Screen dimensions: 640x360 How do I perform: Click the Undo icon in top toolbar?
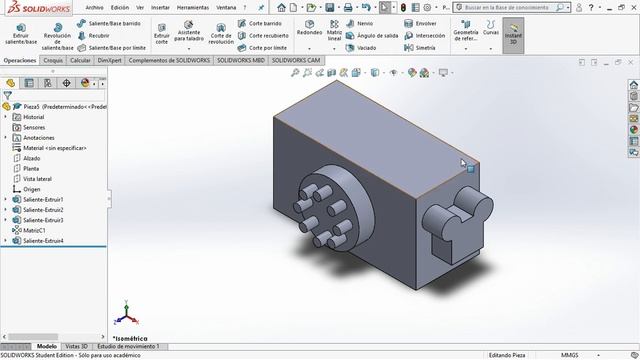coord(366,7)
